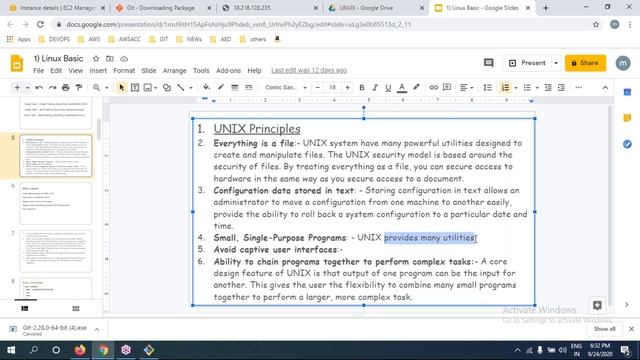The image size is (640, 360).
Task: Toggle Underline formatting
Action: pyautogui.click(x=388, y=87)
